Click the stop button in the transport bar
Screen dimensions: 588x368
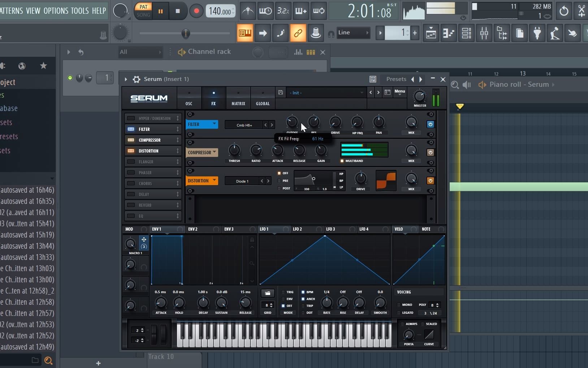tap(178, 11)
